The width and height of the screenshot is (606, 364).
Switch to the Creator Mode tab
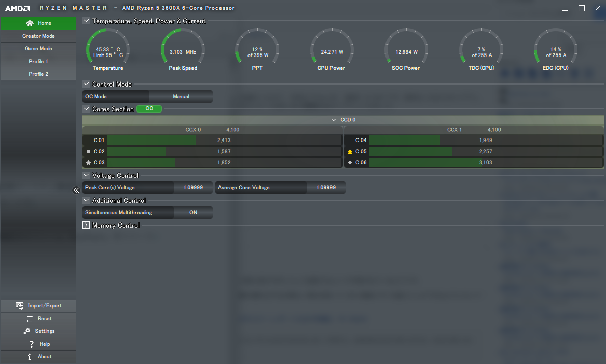[38, 36]
